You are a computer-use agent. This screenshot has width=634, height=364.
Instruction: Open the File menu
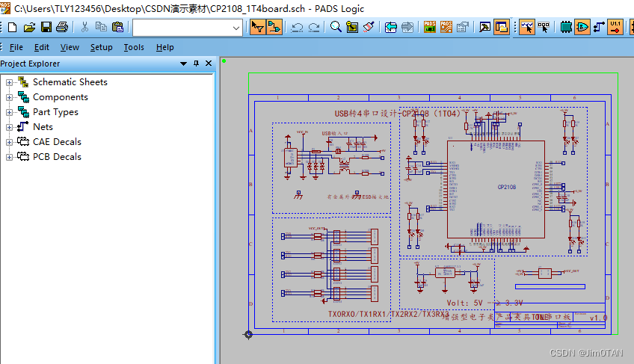16,47
